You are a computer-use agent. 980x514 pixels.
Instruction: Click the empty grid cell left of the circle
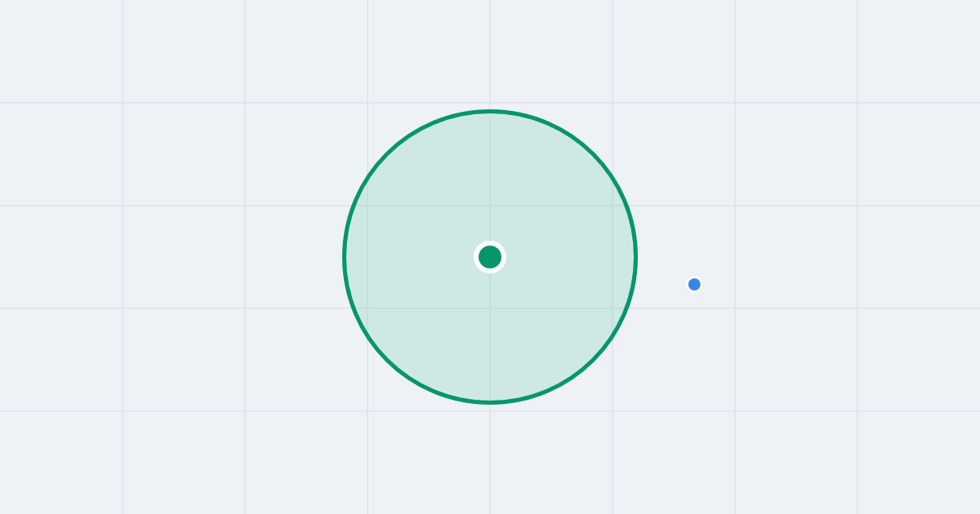[x=306, y=257]
